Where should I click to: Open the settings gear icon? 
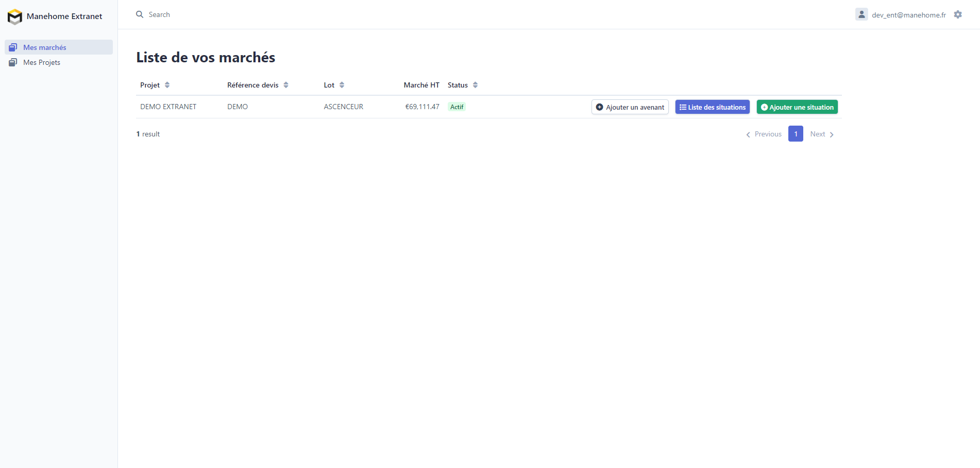click(x=958, y=14)
